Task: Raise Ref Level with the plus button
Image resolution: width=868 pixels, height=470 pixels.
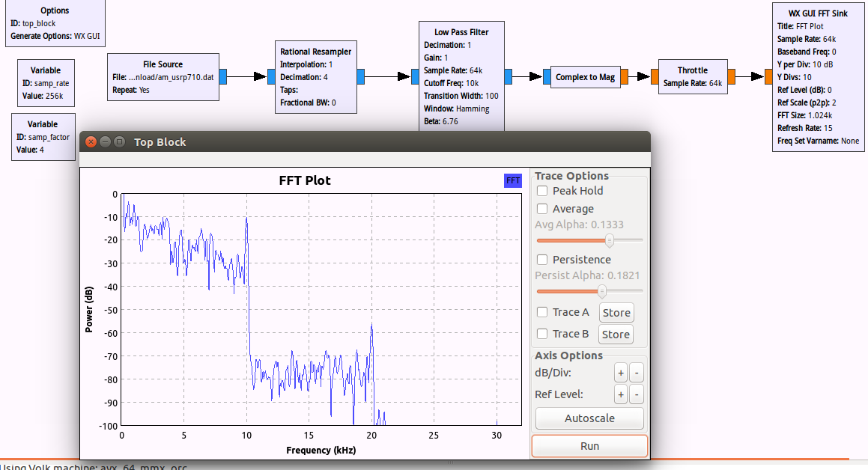Action: pyautogui.click(x=620, y=394)
